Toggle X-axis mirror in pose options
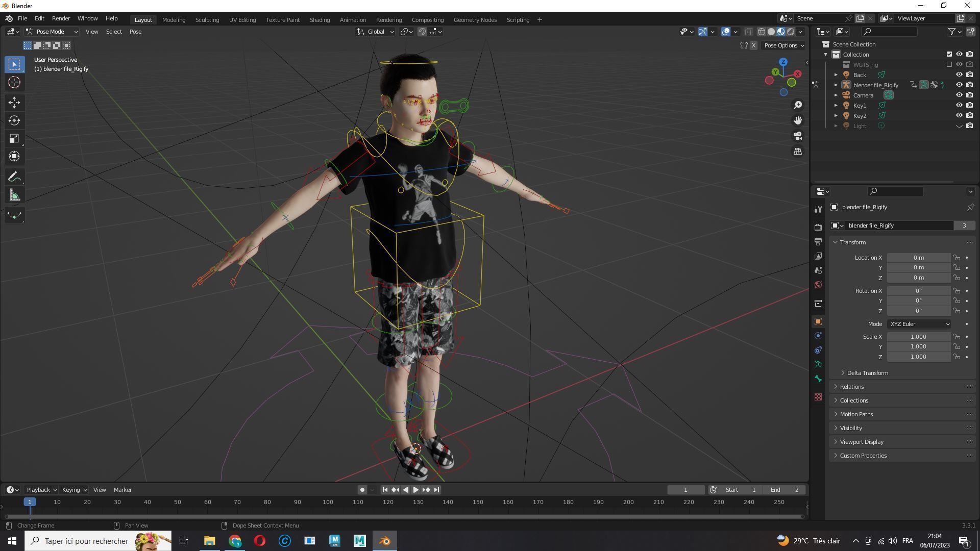Viewport: 980px width, 551px height. 753,45
